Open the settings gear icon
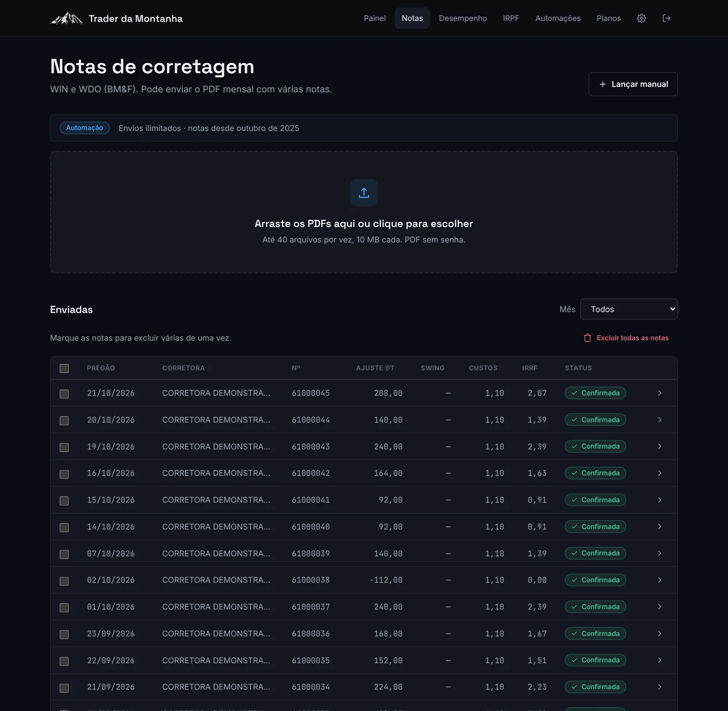Screen dimensions: 728x711 click(x=642, y=18)
